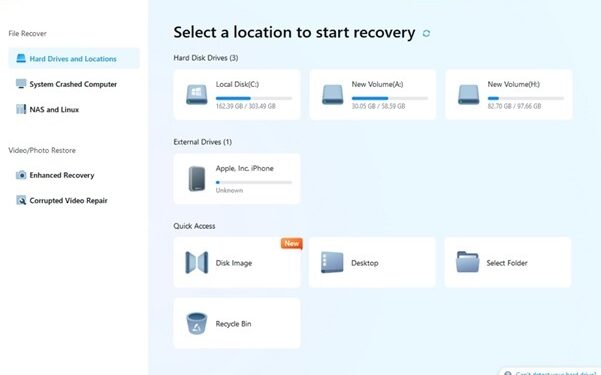Click the drive icon of New Volume(H:)
This screenshot has width=601, height=375.
point(468,95)
